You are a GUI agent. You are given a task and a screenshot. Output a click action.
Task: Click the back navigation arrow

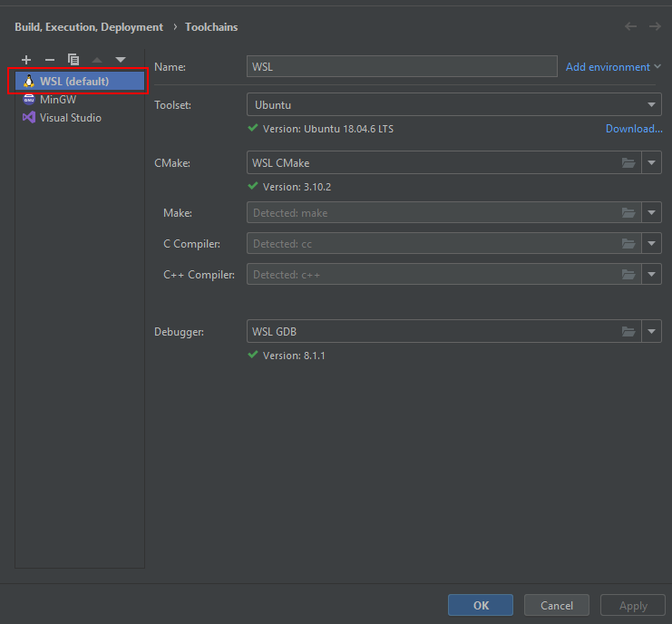pos(631,26)
